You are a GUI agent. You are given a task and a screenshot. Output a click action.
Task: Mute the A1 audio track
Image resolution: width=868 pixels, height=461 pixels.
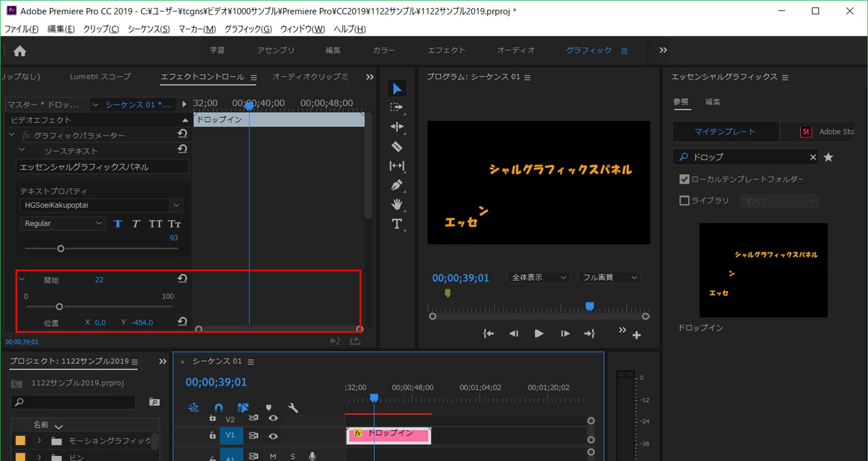click(273, 456)
